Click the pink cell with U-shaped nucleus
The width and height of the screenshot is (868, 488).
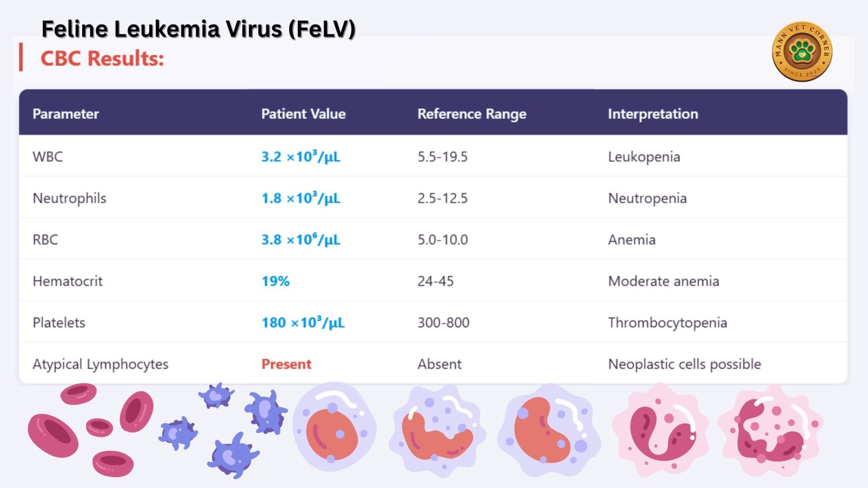660,430
